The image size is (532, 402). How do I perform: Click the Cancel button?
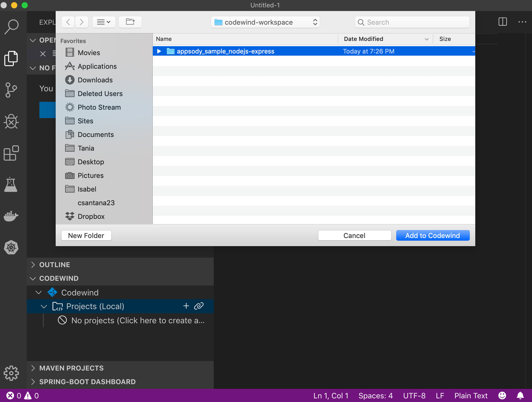point(354,235)
